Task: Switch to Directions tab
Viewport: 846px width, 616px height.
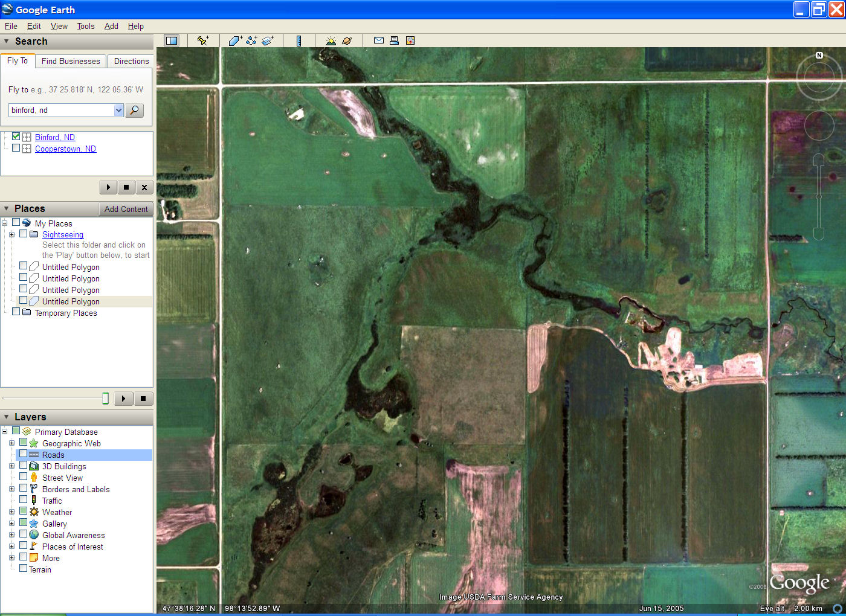Action: click(x=131, y=61)
